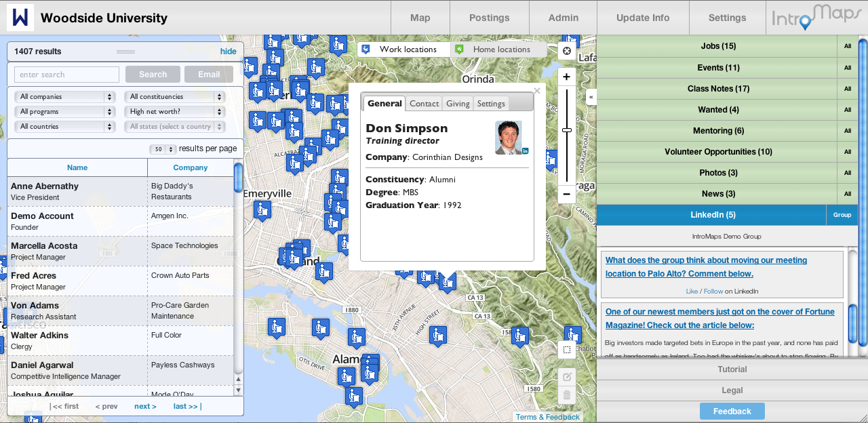The width and height of the screenshot is (868, 423).
Task: Expand the Mentoring (6) section
Action: click(x=717, y=131)
